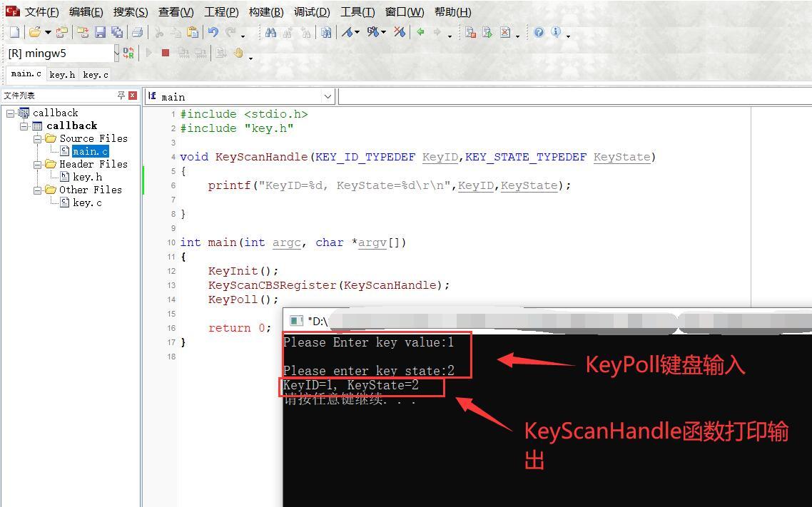The width and height of the screenshot is (812, 507).
Task: Click the open folder icon in the toolbar
Action: click(x=34, y=32)
